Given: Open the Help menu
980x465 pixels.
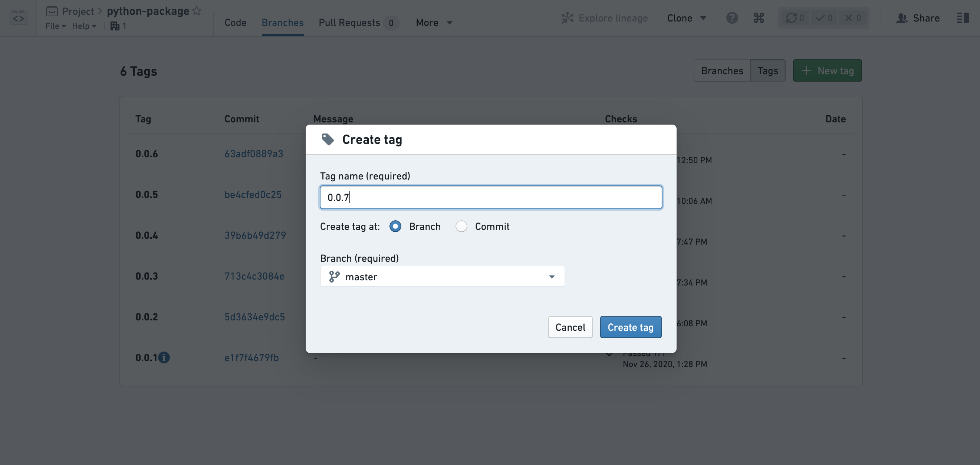Looking at the screenshot, I should point(84,26).
